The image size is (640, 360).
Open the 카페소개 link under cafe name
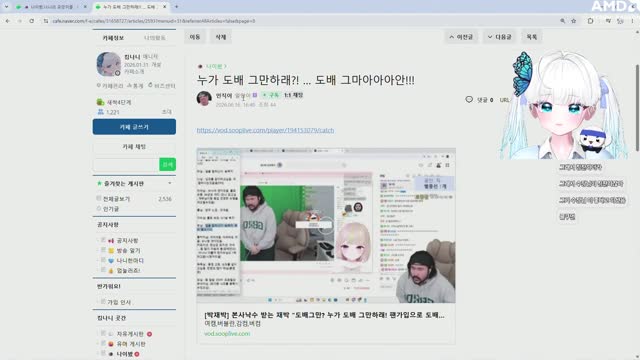point(134,71)
